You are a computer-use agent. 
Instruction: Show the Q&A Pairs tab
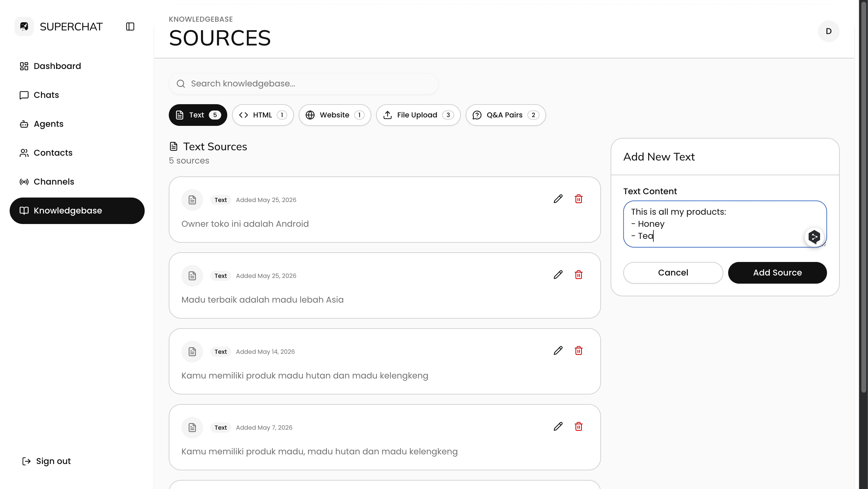tap(505, 115)
